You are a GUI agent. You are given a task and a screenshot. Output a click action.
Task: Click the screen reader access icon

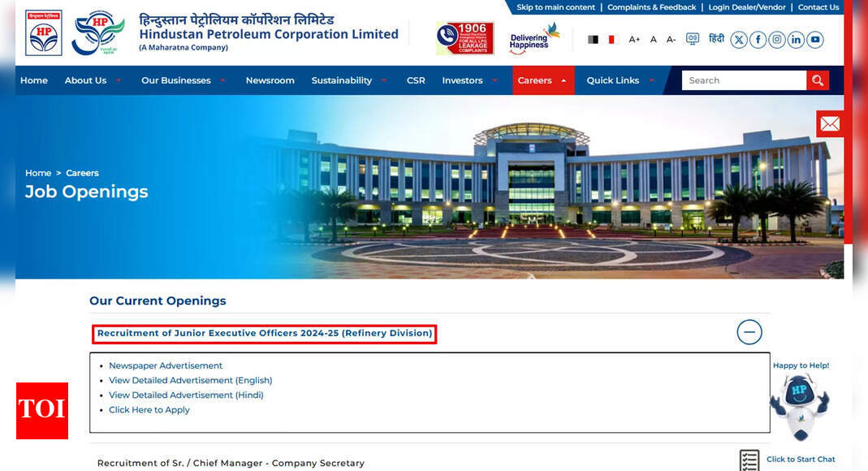point(693,39)
